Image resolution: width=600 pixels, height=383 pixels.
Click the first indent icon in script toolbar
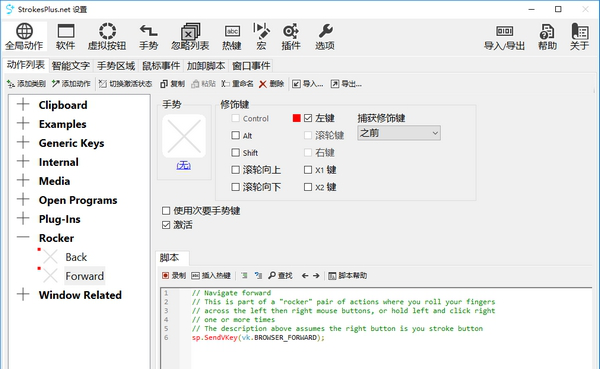point(244,275)
